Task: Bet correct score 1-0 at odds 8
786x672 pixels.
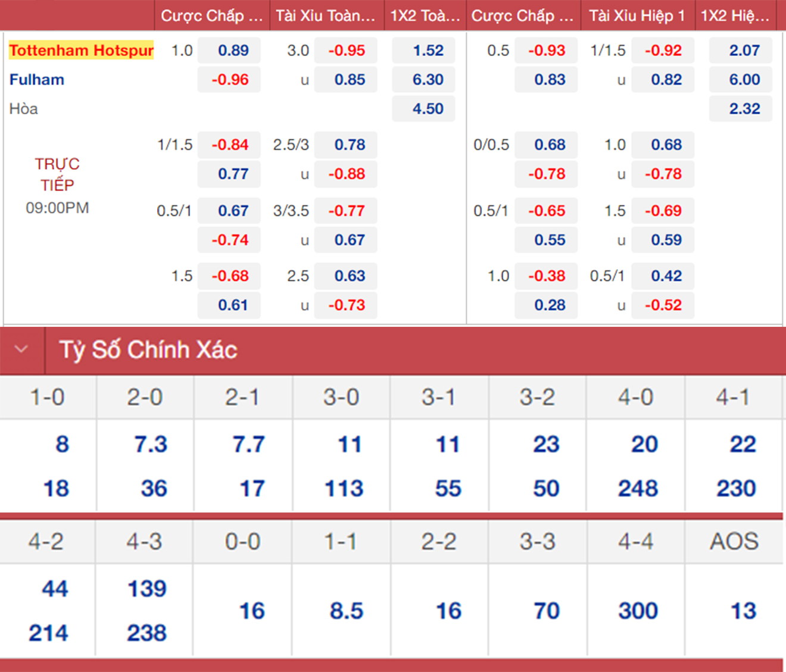Action: 62,445
